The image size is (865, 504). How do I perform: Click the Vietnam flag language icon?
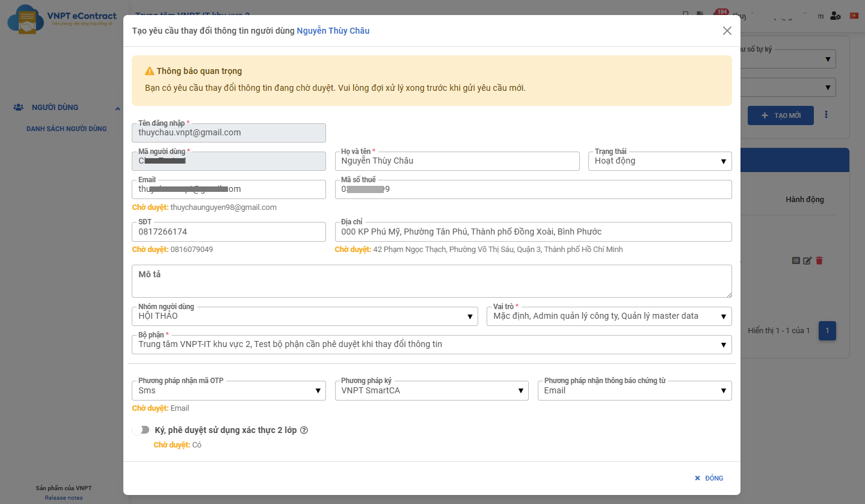coord(854,16)
